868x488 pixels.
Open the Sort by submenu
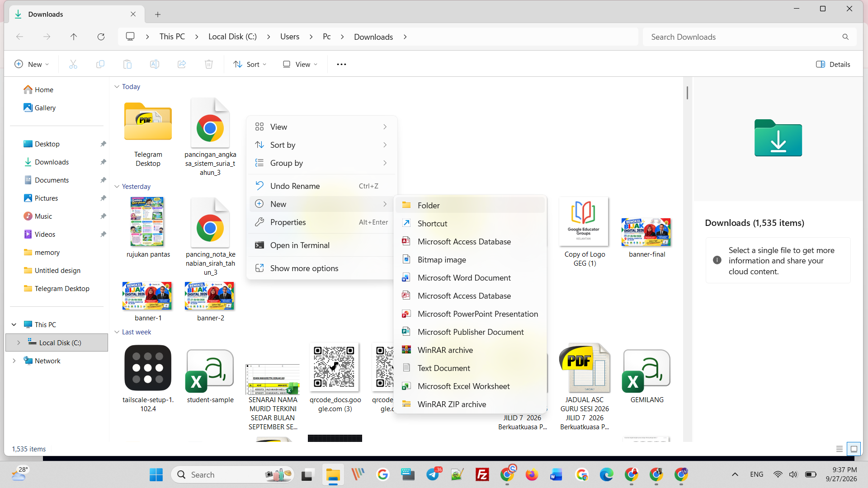point(322,145)
